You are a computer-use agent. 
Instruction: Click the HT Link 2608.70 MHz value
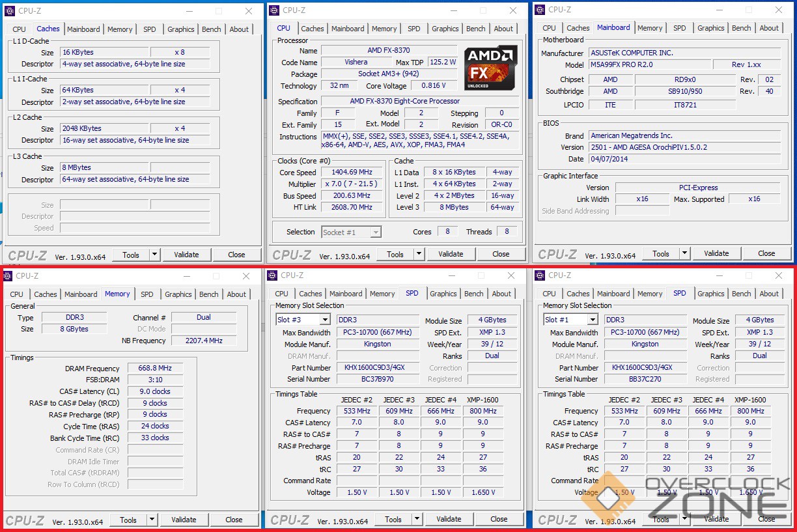tap(352, 207)
